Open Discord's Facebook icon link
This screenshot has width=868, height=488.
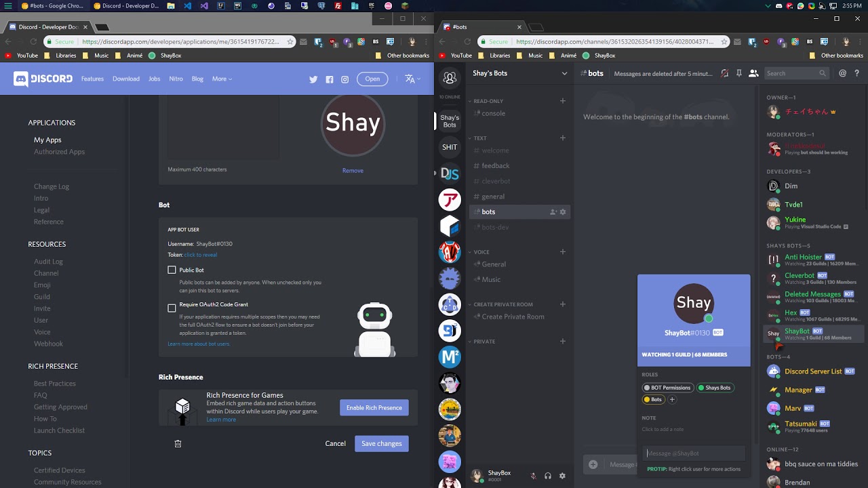(330, 79)
